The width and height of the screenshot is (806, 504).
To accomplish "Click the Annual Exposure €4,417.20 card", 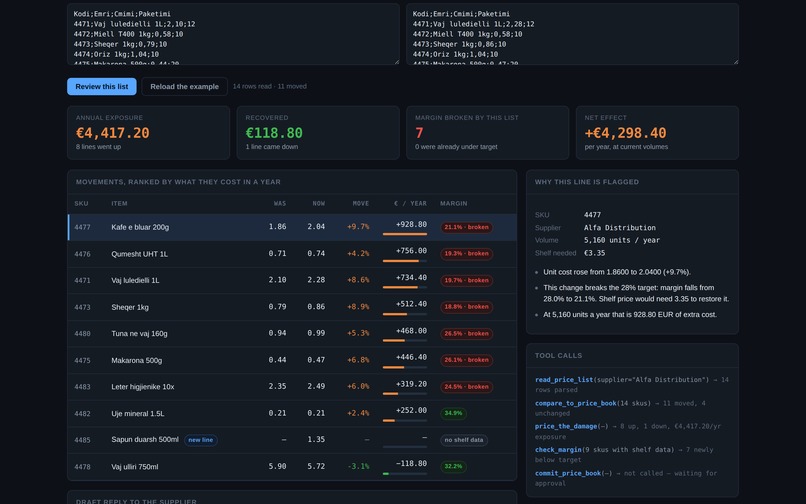I will click(149, 133).
